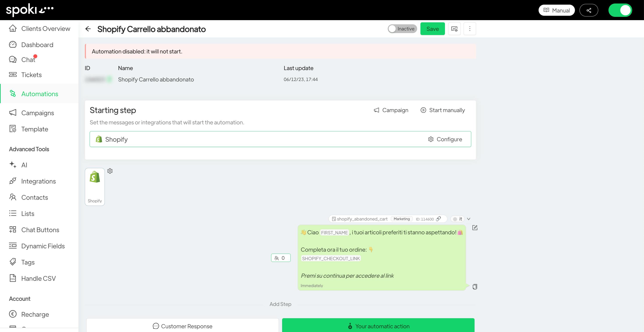Viewport: 644px width, 332px height.
Task: Click the Campaign start option
Action: click(x=391, y=110)
